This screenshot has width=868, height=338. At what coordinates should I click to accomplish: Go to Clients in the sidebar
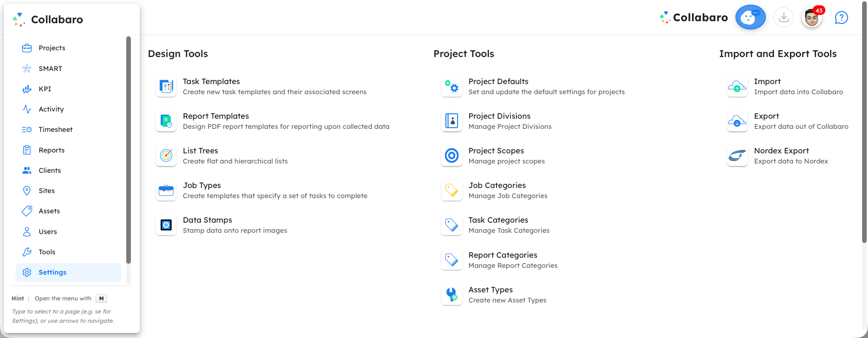coord(68,170)
